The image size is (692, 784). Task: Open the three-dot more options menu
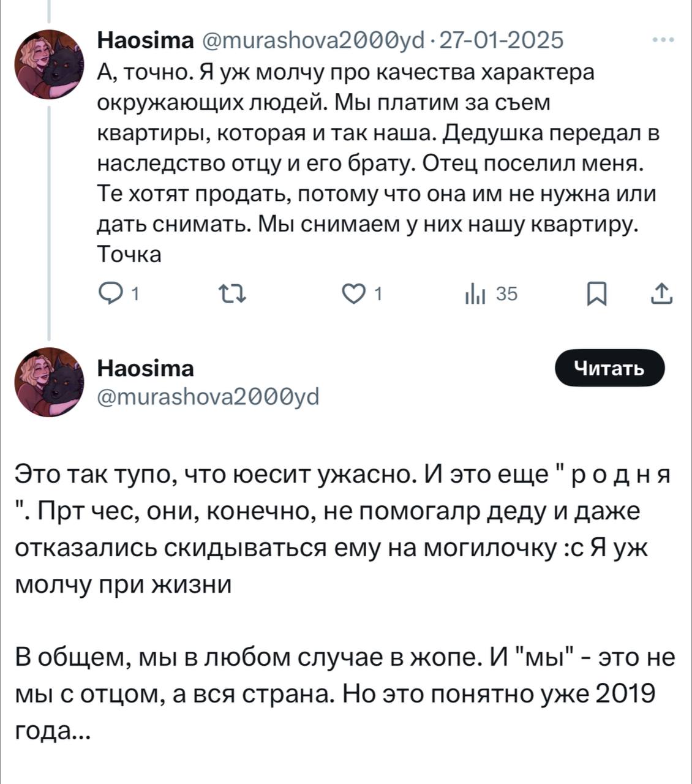tap(663, 40)
